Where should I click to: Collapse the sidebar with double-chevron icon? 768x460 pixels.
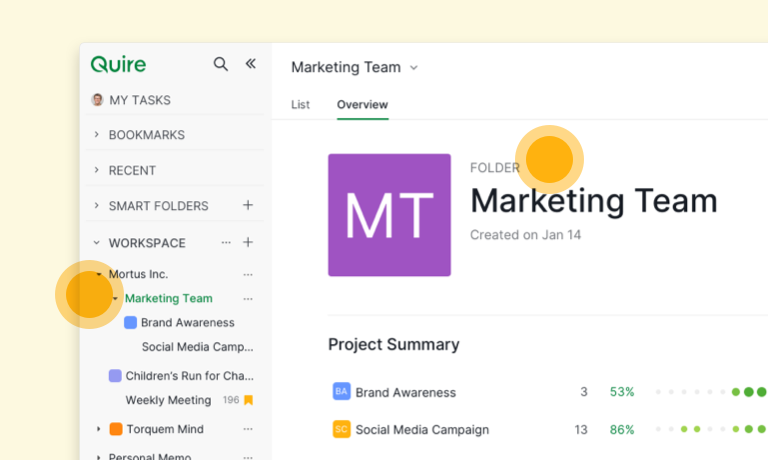coord(250,63)
